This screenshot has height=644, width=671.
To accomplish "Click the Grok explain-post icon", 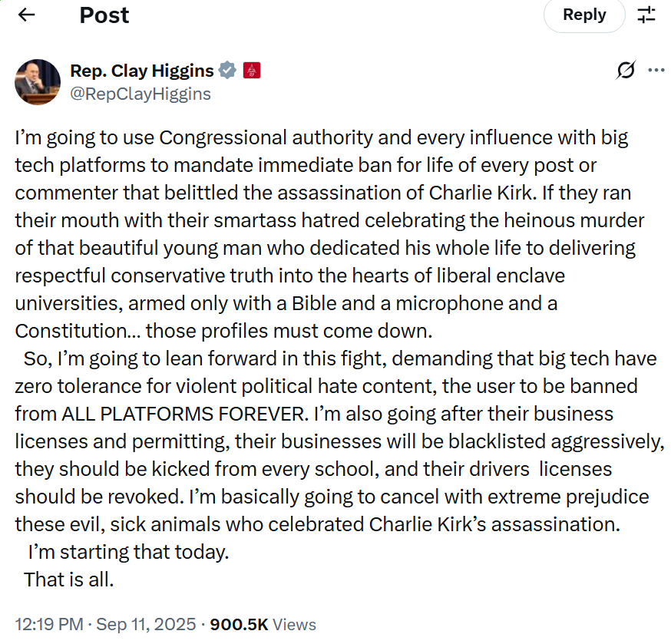I will click(x=626, y=70).
